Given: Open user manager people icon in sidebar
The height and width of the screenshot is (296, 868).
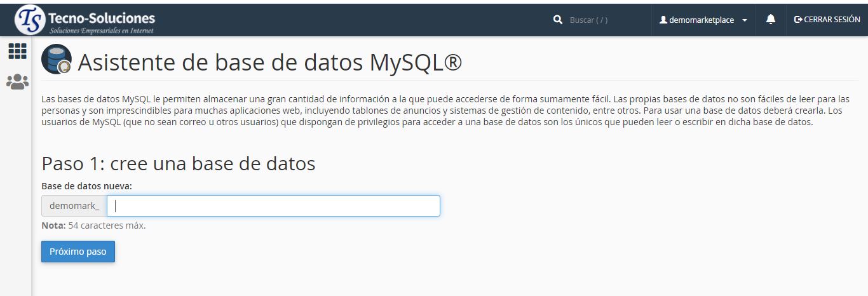Looking at the screenshot, I should tap(17, 81).
